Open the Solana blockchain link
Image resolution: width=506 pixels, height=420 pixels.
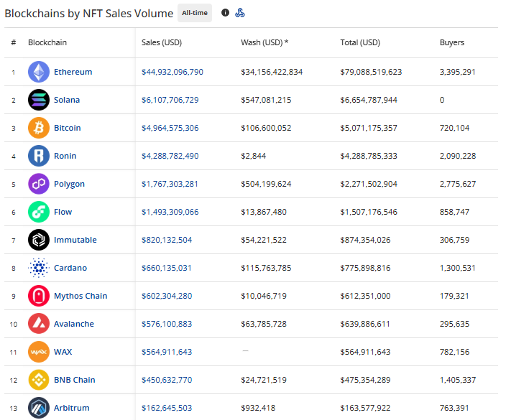coord(67,100)
